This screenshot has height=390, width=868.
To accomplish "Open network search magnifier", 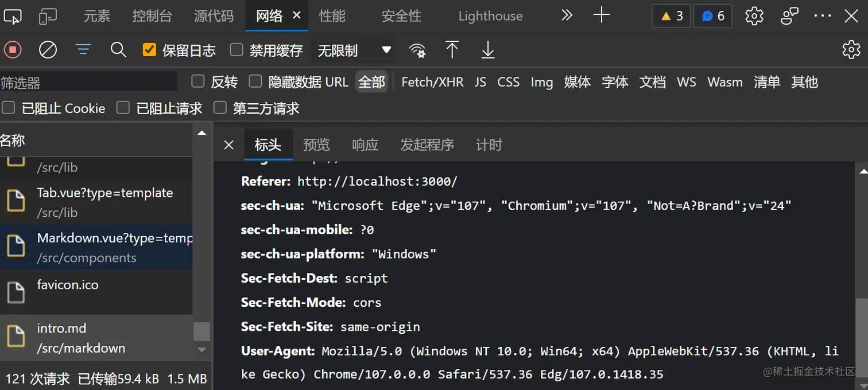I will (118, 50).
